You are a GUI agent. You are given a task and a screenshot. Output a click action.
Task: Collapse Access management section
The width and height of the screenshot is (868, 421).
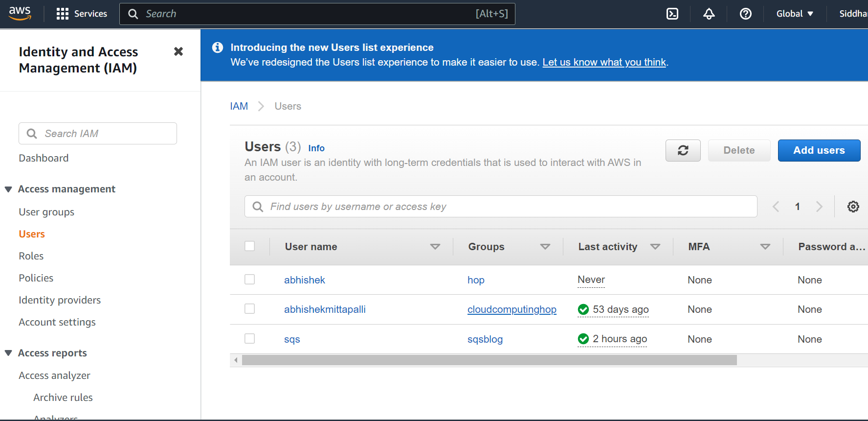[8, 189]
